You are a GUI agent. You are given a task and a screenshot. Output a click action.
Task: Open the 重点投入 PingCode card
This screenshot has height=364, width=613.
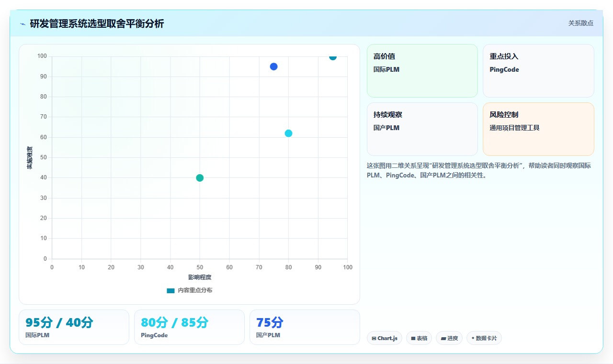[x=538, y=71]
